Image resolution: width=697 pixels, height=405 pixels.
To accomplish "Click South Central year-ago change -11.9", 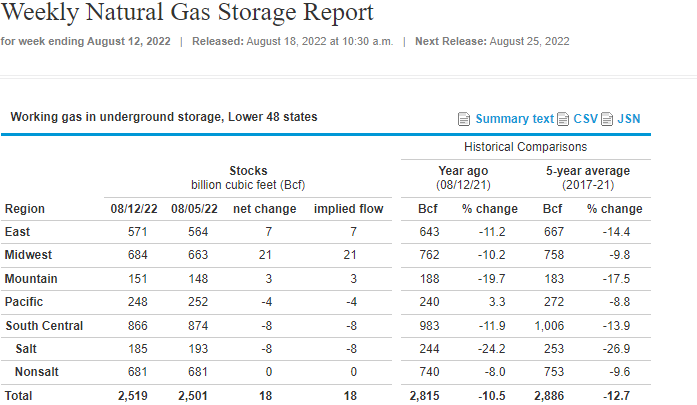I will coord(492,326).
